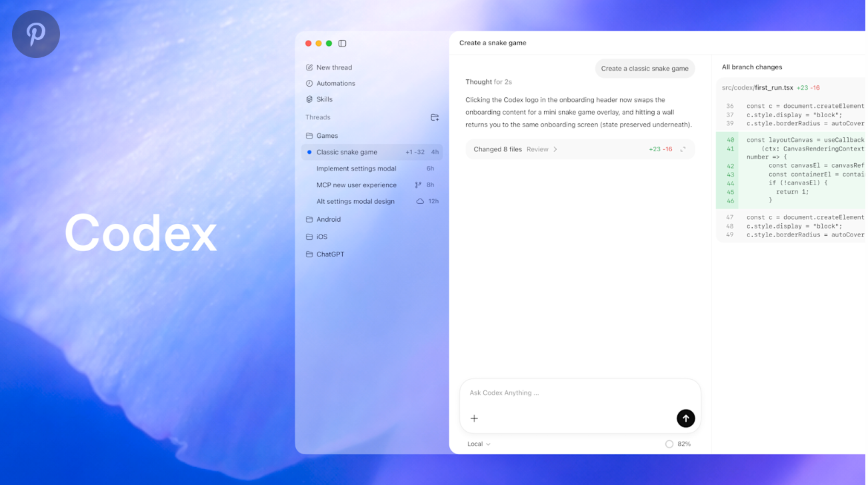Click the Pinterest logo in the corner
This screenshot has width=868, height=485.
36,33
